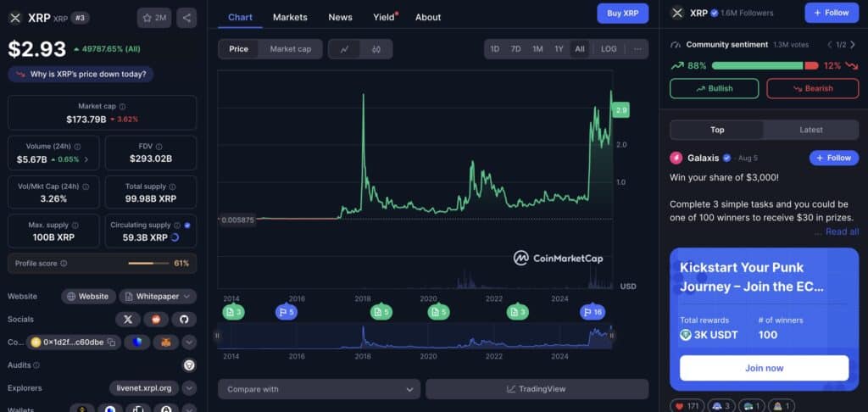Click the Circulating supply info icon
Image resolution: width=868 pixels, height=412 pixels.
tap(177, 225)
